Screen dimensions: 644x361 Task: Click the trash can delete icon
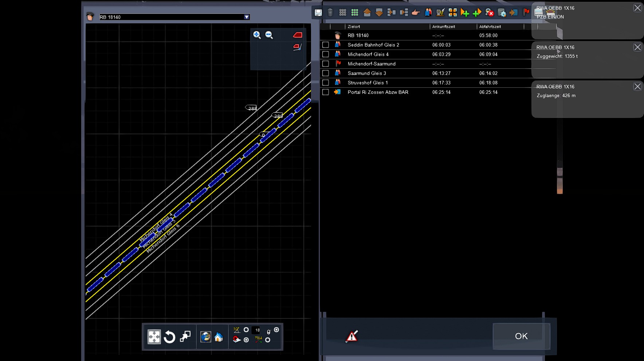330,13
